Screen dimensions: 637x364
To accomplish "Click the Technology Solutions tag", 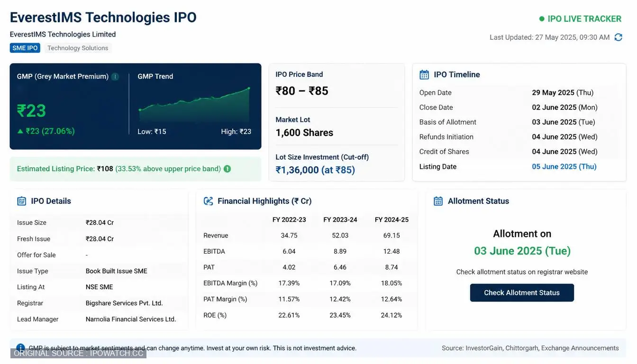I will coord(78,48).
